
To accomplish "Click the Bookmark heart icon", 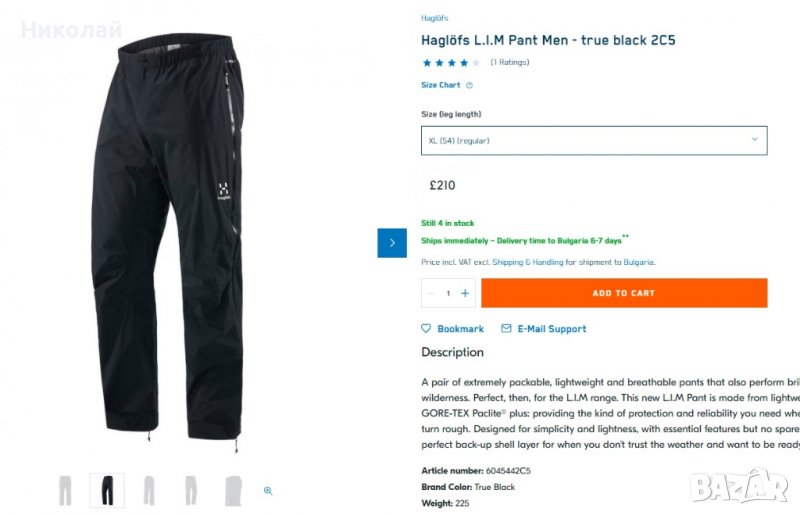I will click(426, 328).
